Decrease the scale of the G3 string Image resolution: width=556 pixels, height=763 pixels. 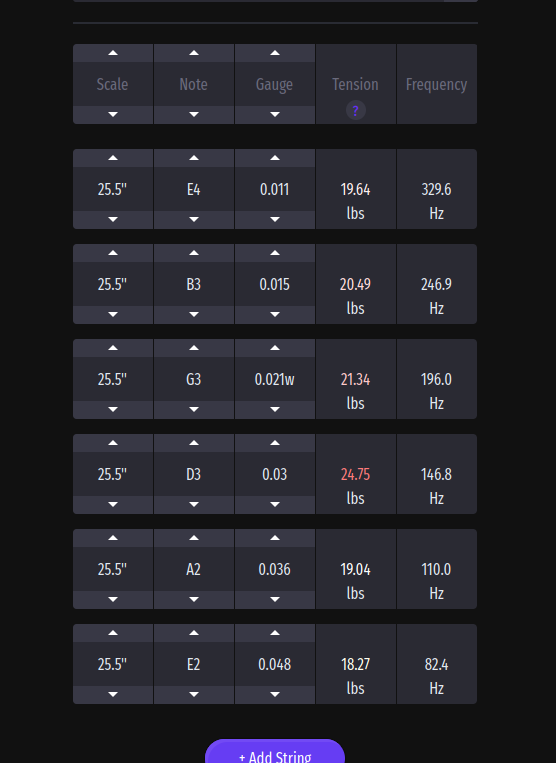[113, 410]
